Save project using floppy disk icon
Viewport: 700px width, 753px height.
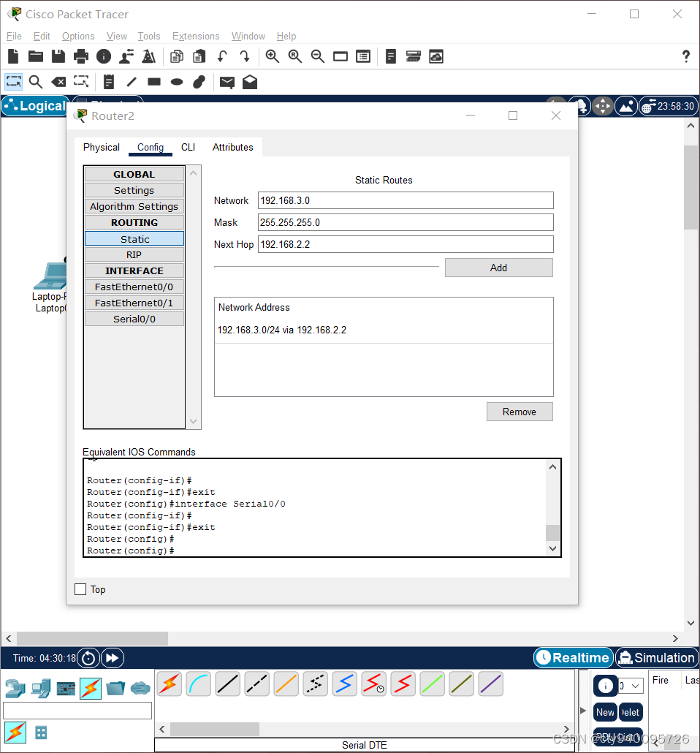pos(58,57)
